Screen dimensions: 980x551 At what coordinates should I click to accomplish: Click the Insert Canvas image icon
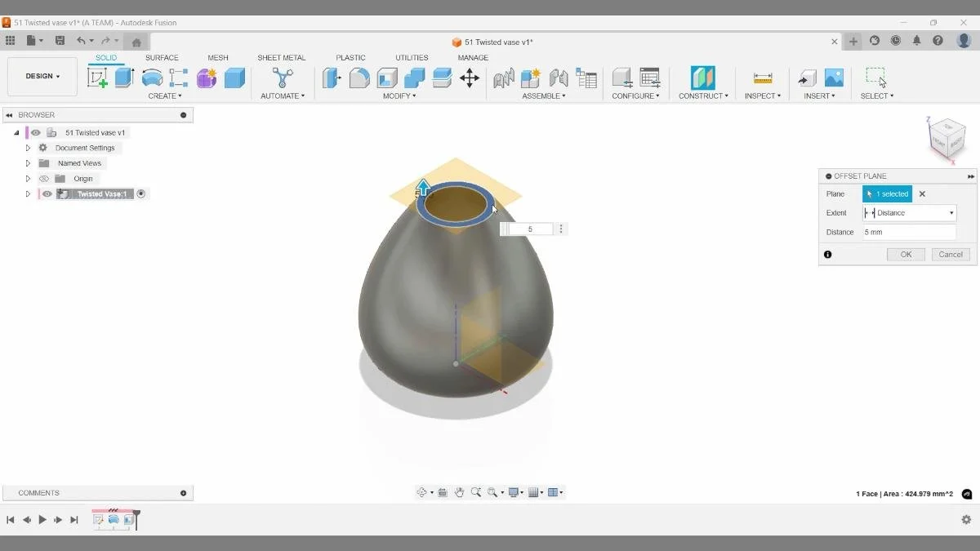click(834, 78)
